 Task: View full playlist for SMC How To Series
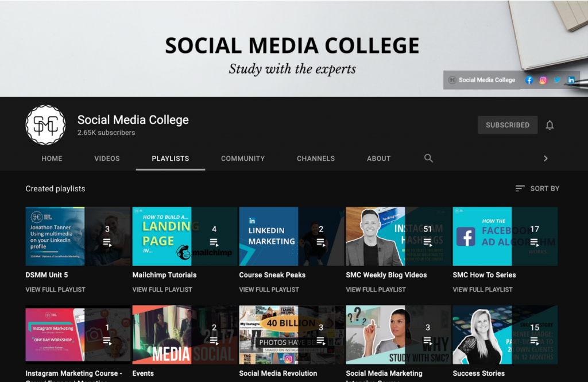click(x=482, y=290)
